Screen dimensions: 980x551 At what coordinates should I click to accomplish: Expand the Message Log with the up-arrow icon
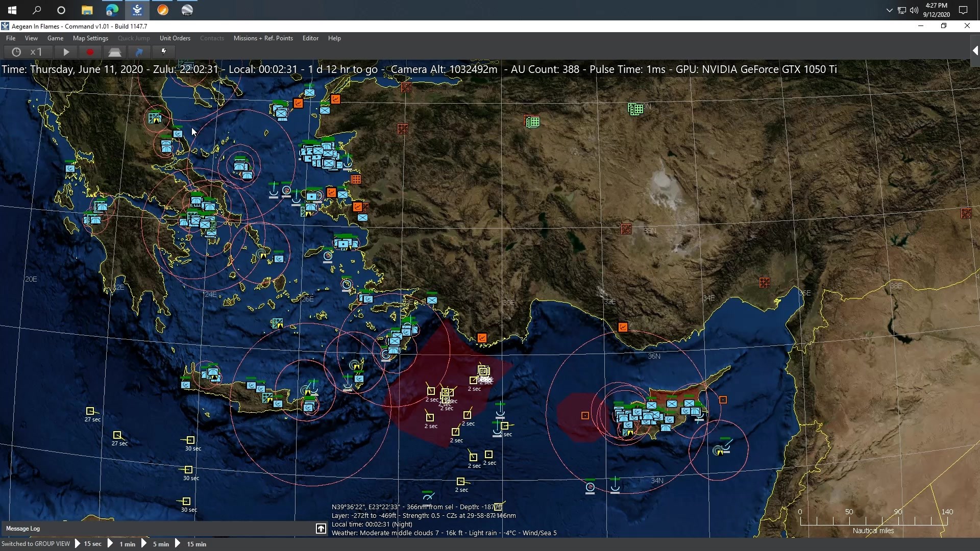coord(321,529)
